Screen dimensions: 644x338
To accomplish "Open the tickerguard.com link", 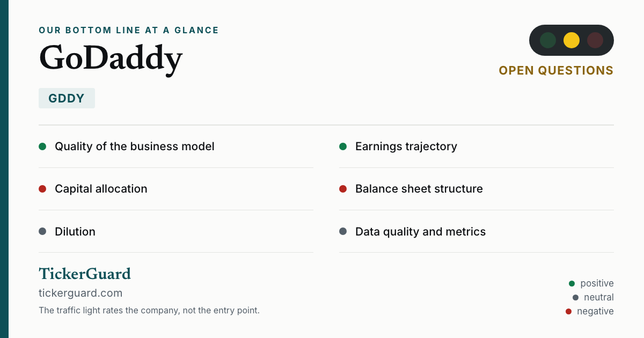I will (80, 293).
